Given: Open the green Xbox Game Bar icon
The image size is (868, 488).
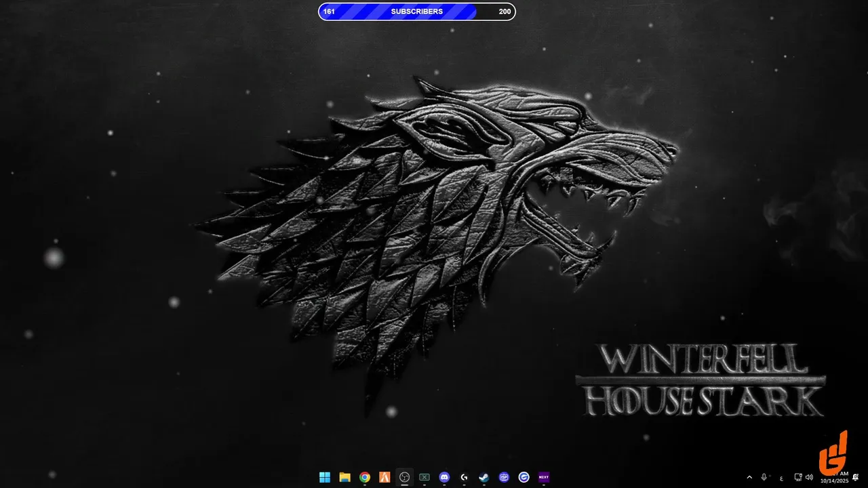Looking at the screenshot, I should click(x=425, y=477).
